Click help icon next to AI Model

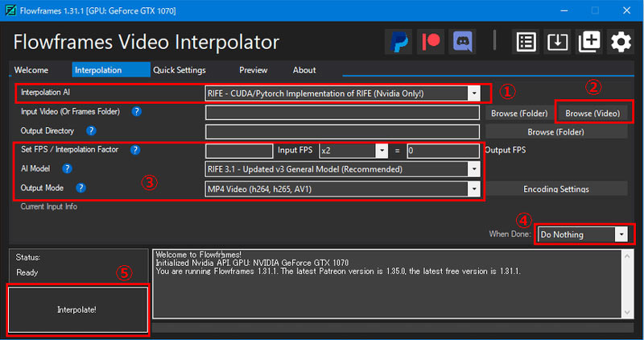67,168
